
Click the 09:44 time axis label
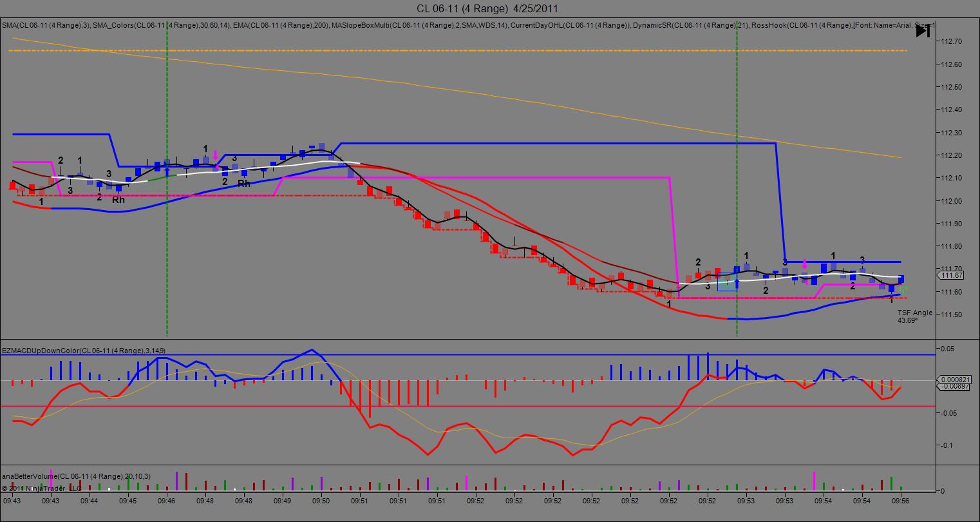click(x=90, y=500)
